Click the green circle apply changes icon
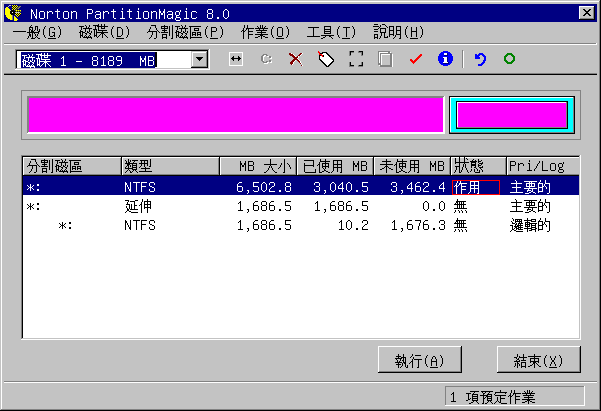This screenshot has height=411, width=601. coord(509,59)
